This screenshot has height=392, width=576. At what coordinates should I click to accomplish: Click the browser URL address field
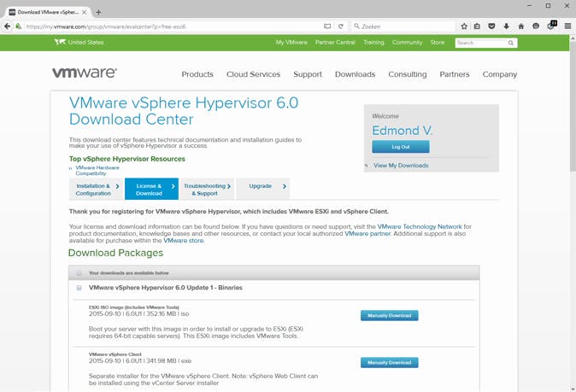click(x=173, y=26)
